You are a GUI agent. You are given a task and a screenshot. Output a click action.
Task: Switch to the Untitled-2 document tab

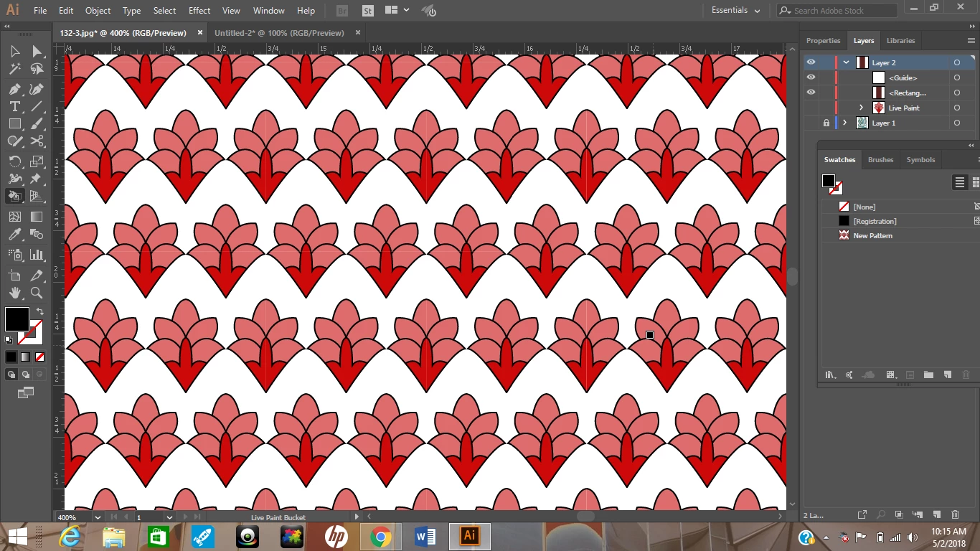click(279, 32)
